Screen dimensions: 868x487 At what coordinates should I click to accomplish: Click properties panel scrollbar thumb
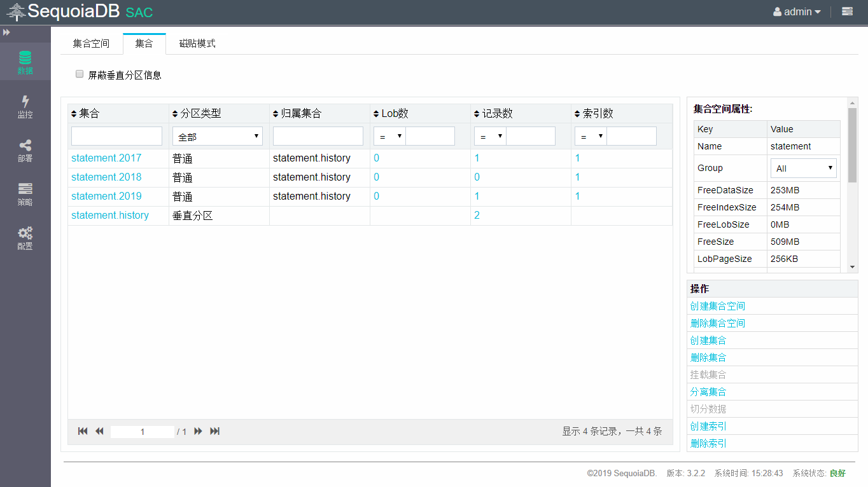pos(853,145)
